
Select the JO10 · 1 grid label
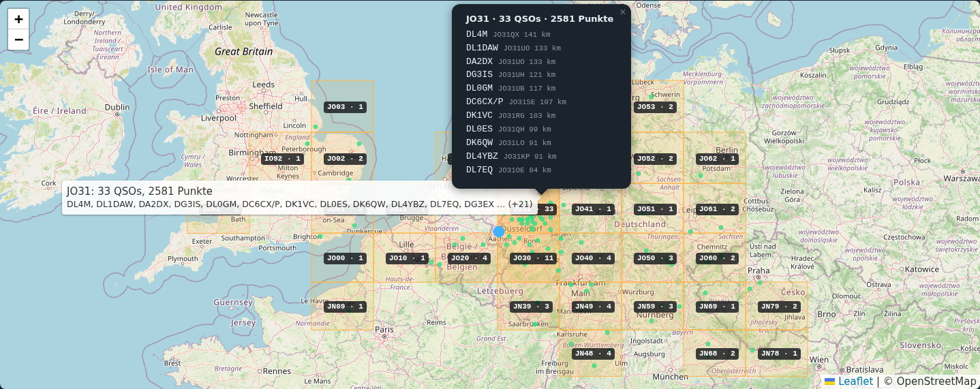pyautogui.click(x=408, y=258)
